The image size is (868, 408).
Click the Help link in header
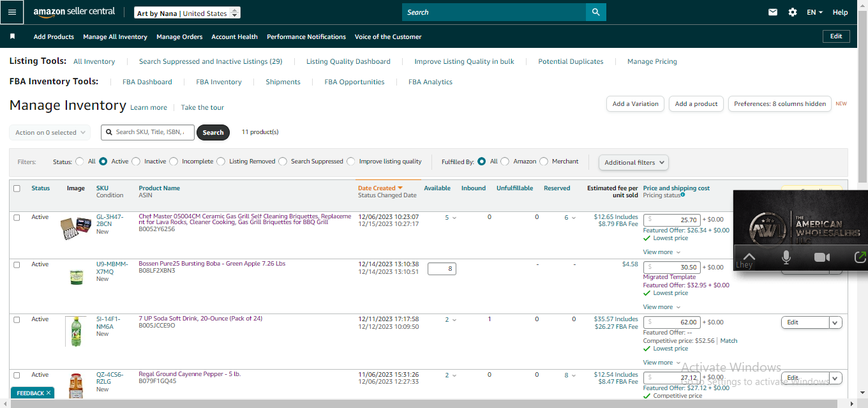tap(840, 12)
